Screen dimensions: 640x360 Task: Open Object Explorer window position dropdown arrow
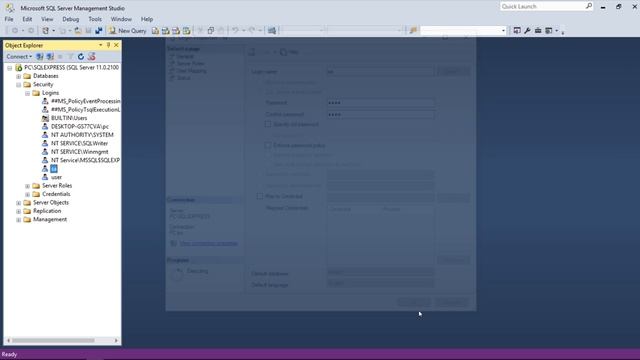[x=100, y=45]
